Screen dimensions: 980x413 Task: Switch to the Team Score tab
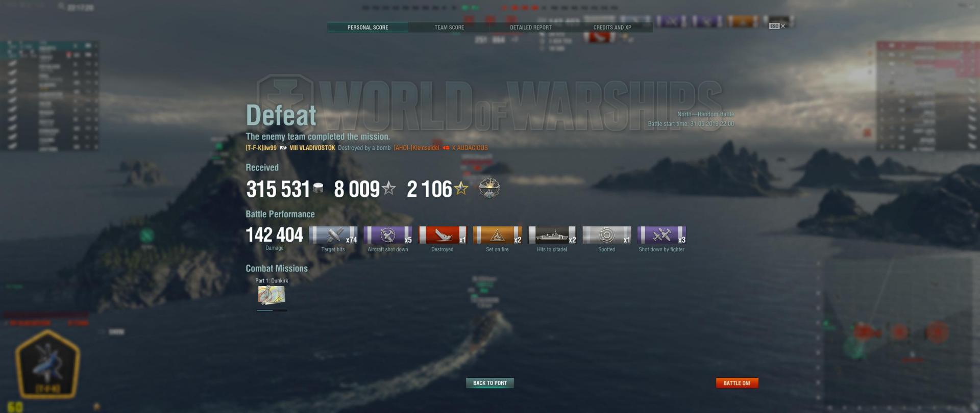(449, 28)
